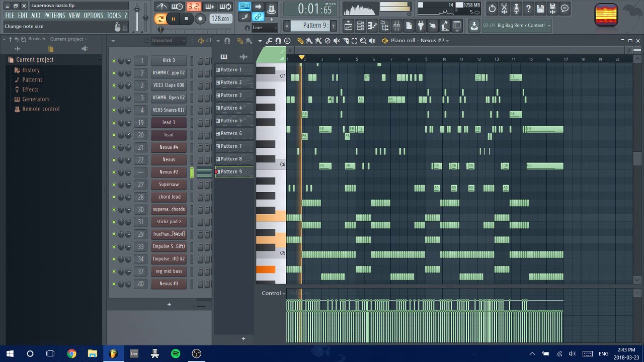The width and height of the screenshot is (644, 362).
Task: Open the PATTERNS menu
Action: (x=54, y=16)
